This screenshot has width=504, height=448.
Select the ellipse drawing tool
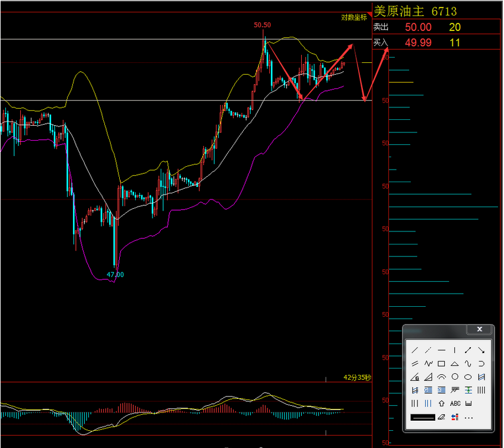468,377
